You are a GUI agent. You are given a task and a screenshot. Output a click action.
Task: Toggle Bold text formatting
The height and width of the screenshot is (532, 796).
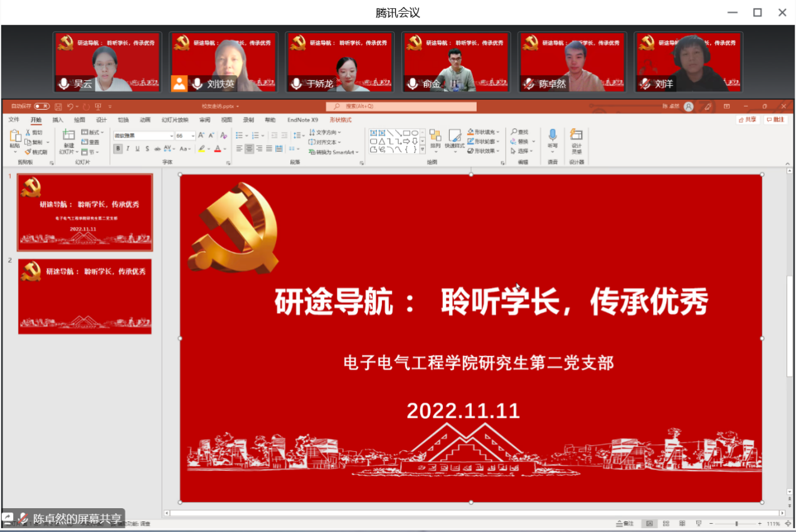(x=117, y=149)
